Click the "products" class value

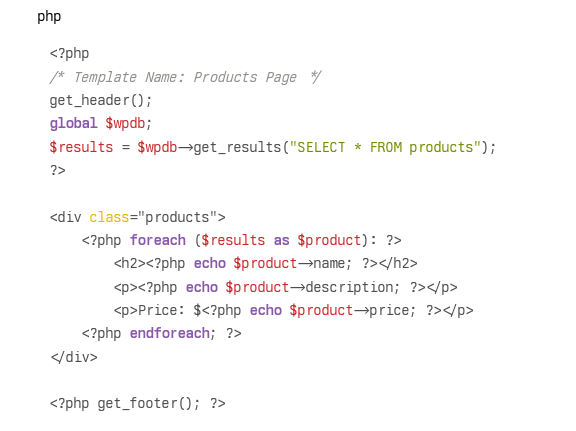[x=177, y=217]
